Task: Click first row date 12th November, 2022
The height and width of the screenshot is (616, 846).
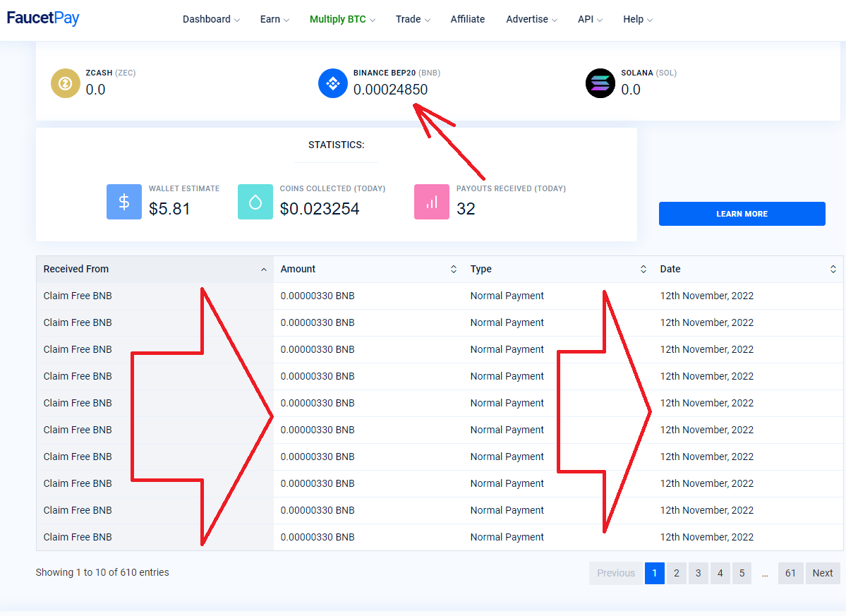Action: (707, 296)
